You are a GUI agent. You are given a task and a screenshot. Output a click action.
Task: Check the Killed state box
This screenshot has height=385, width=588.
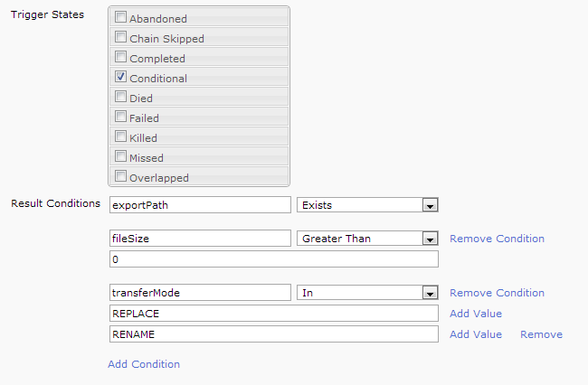tap(120, 136)
